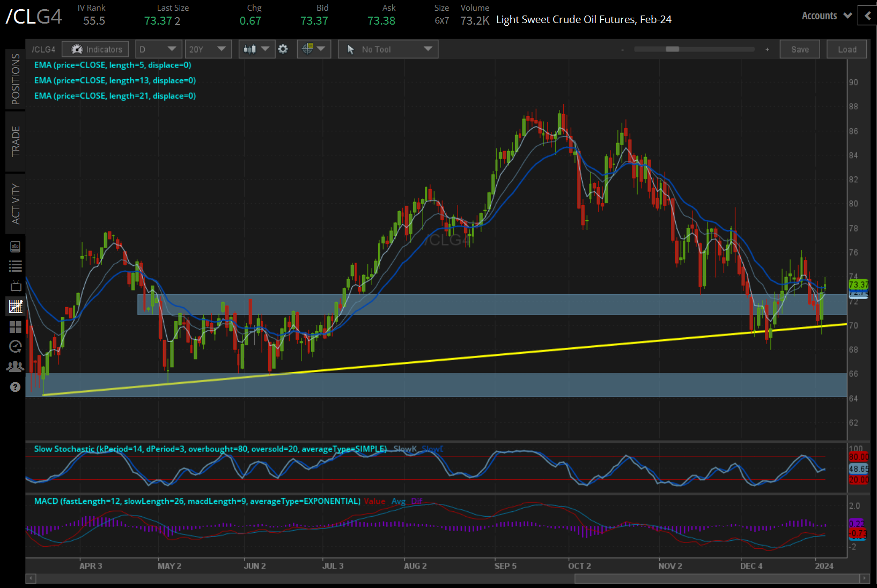
Task: Open the bar-chart book icon in sidebar
Action: (16, 247)
